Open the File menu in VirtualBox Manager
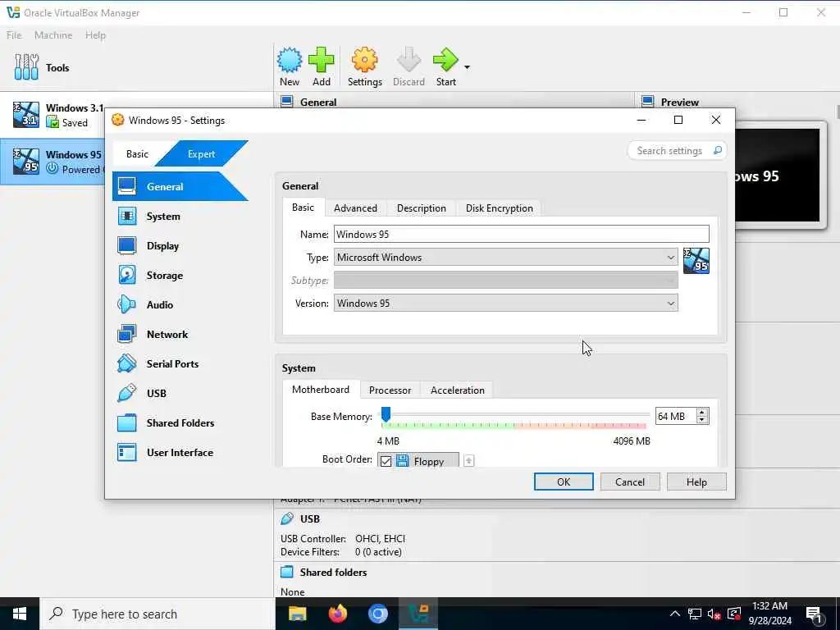Viewport: 840px width, 630px height. click(14, 34)
